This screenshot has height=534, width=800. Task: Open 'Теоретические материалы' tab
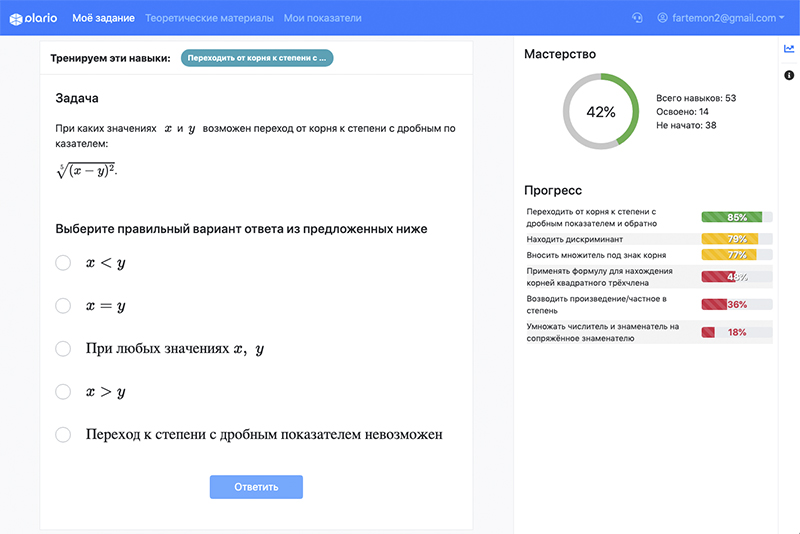click(x=209, y=18)
